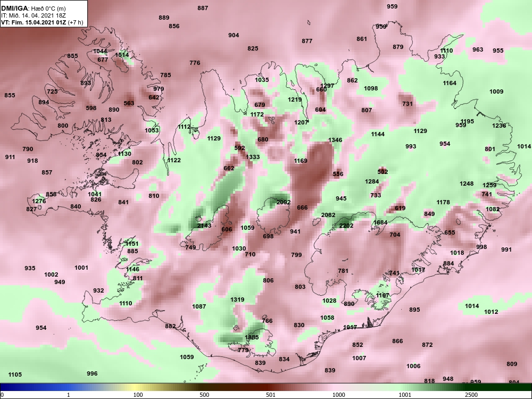
Task: Select the low value 556
Action: pos(338,174)
